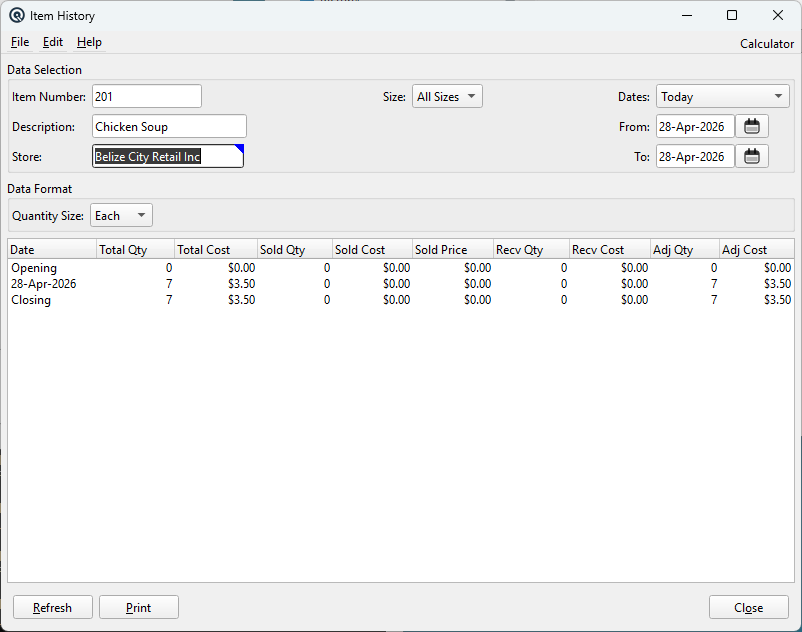
Task: Open the To date calendar picker
Action: tap(751, 156)
